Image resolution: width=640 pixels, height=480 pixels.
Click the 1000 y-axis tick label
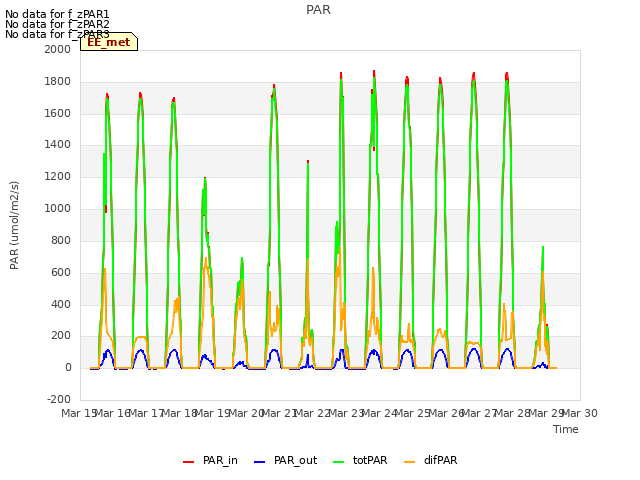point(58,209)
